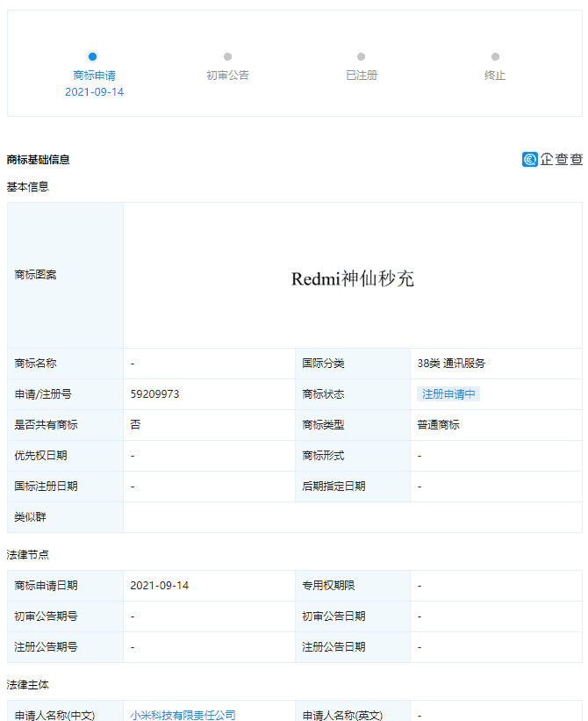588x721 pixels.
Task: Click the 商标名称 label cell
Action: (x=65, y=364)
